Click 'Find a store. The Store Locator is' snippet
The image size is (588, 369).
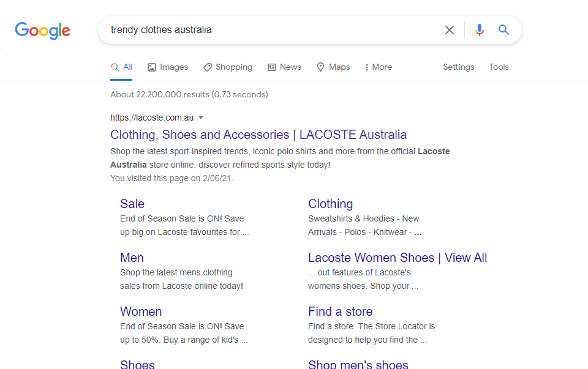pos(371,326)
